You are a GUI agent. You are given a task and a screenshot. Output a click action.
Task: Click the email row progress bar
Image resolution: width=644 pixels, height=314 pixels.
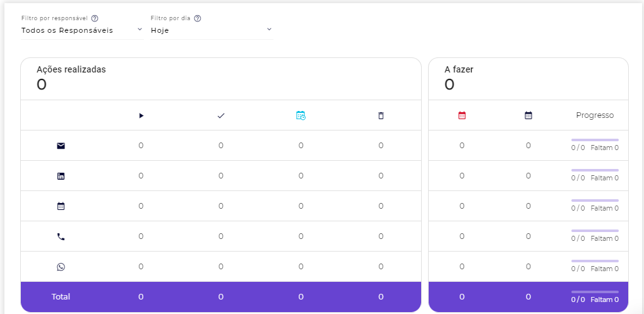click(x=595, y=140)
